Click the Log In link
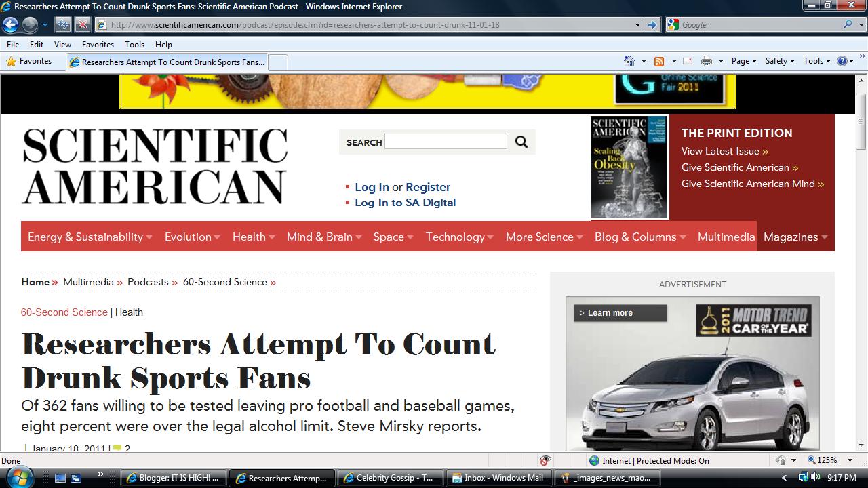The width and height of the screenshot is (868, 488). click(x=372, y=187)
